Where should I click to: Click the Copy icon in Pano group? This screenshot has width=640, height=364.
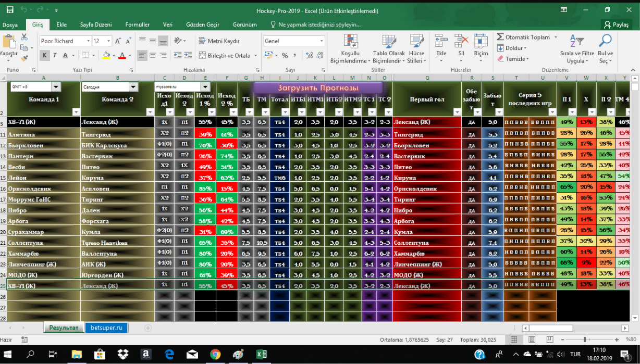(24, 47)
